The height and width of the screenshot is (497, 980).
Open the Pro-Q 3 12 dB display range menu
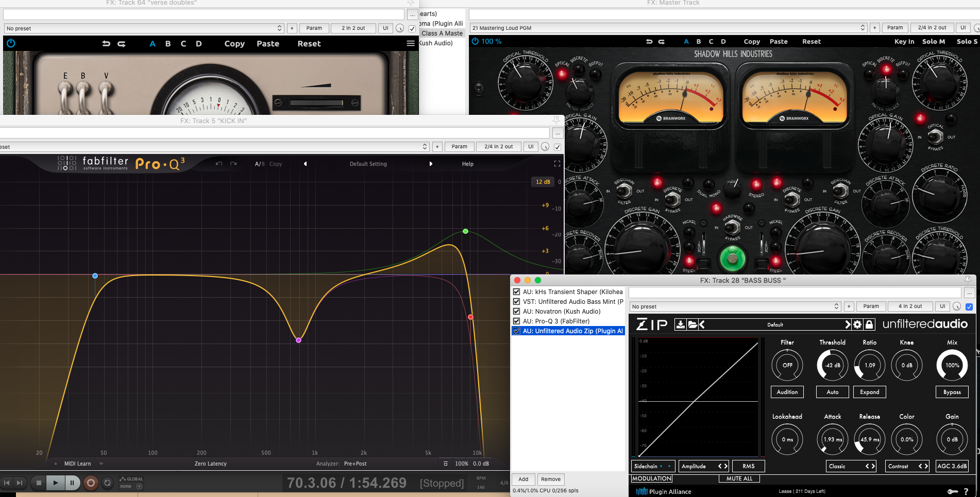[543, 182]
